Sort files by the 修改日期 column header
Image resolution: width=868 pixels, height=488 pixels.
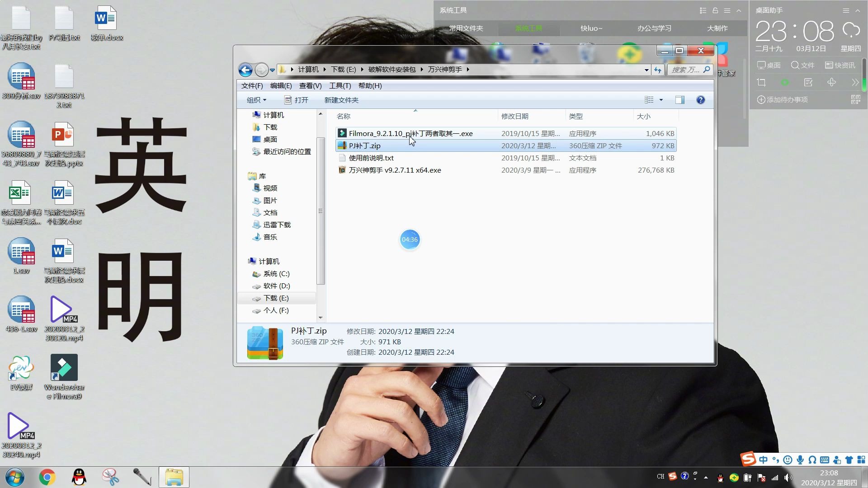(x=531, y=116)
